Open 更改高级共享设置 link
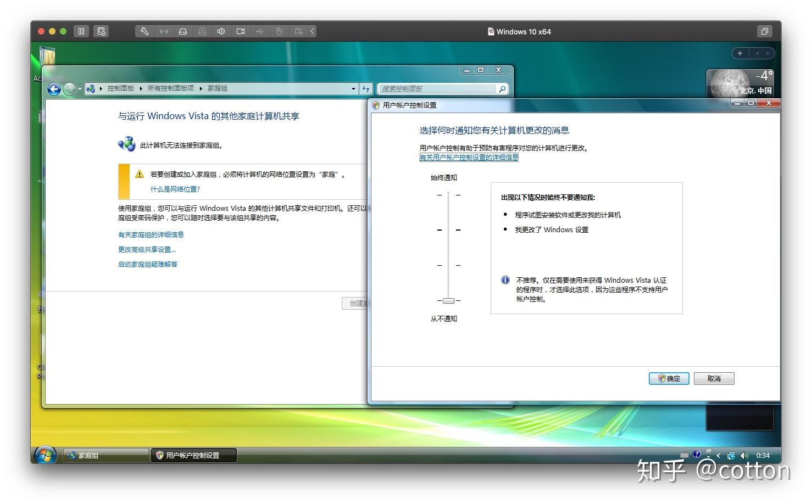 coord(146,249)
